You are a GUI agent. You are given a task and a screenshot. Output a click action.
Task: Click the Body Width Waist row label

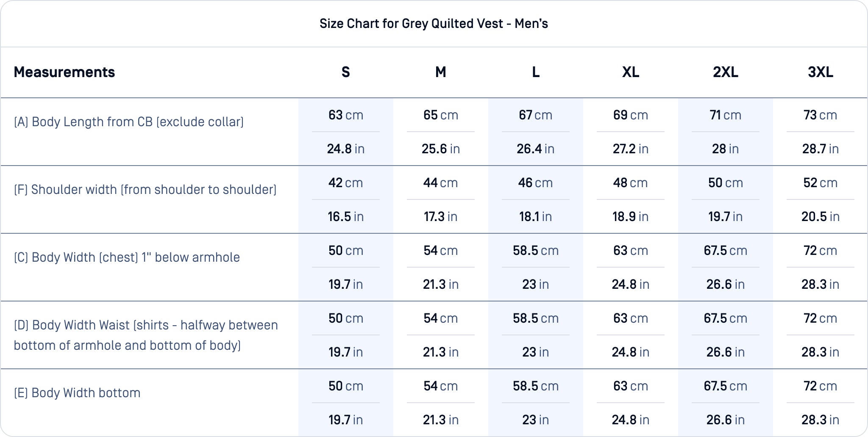tap(146, 335)
